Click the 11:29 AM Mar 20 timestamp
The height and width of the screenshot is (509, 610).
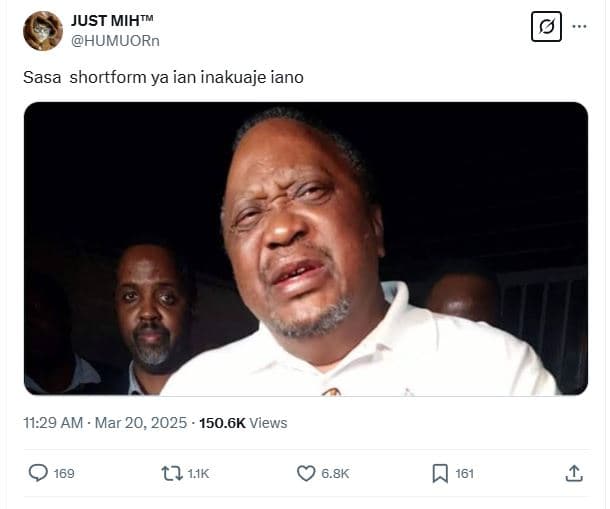105,423
